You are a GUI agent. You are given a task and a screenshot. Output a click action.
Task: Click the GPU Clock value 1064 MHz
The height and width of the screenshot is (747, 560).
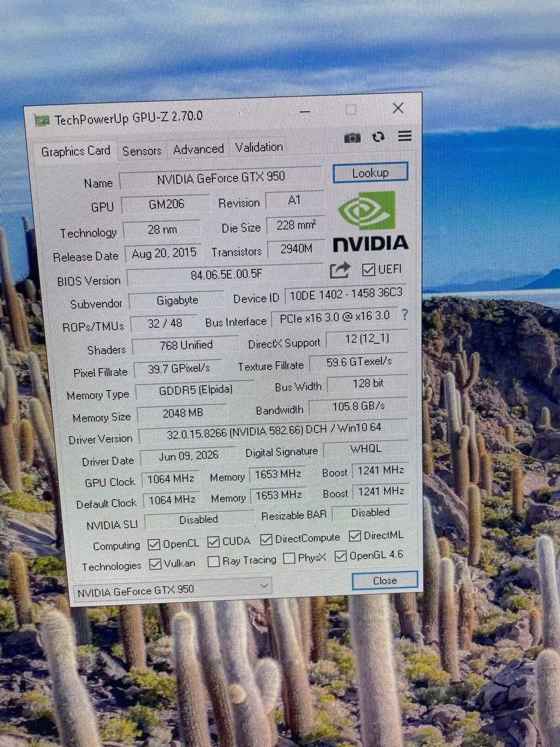170,479
